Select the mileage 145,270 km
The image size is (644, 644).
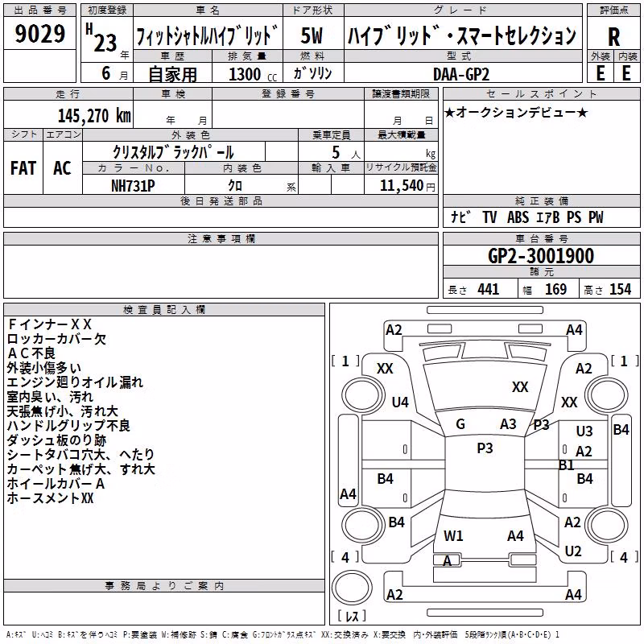[94, 116]
